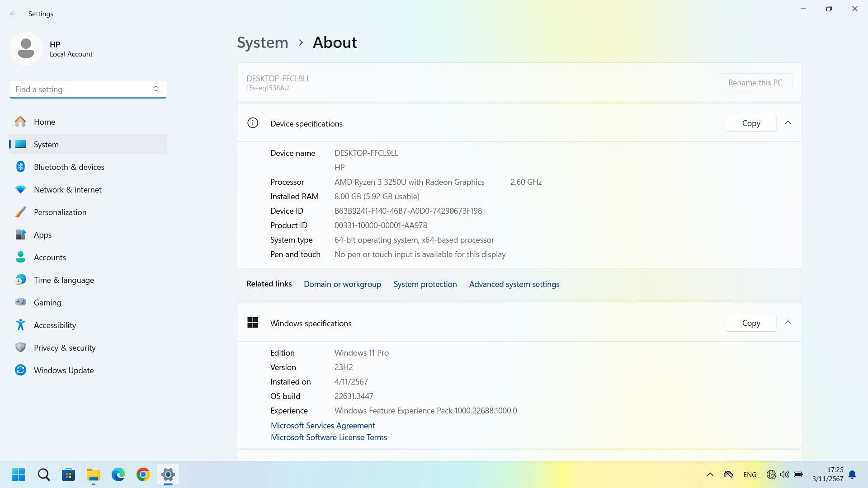This screenshot has width=868, height=488.
Task: Open Windows Update settings
Action: point(88,370)
